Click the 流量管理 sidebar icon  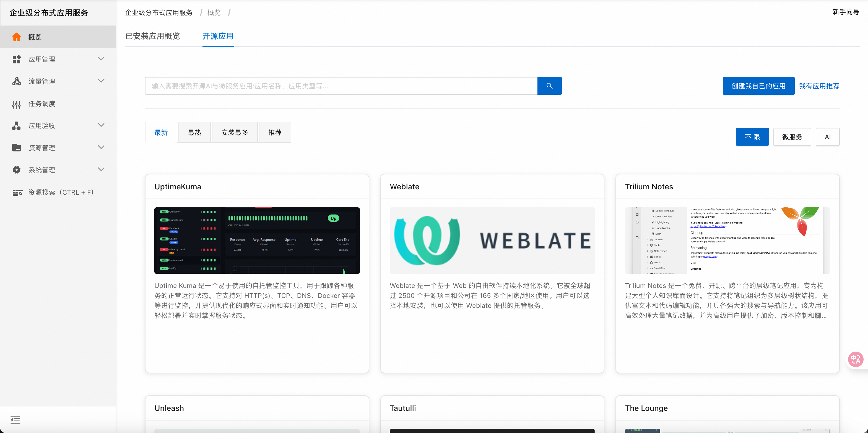17,81
